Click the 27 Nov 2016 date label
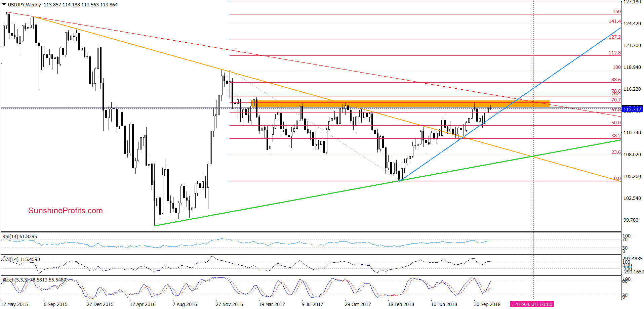 229,304
